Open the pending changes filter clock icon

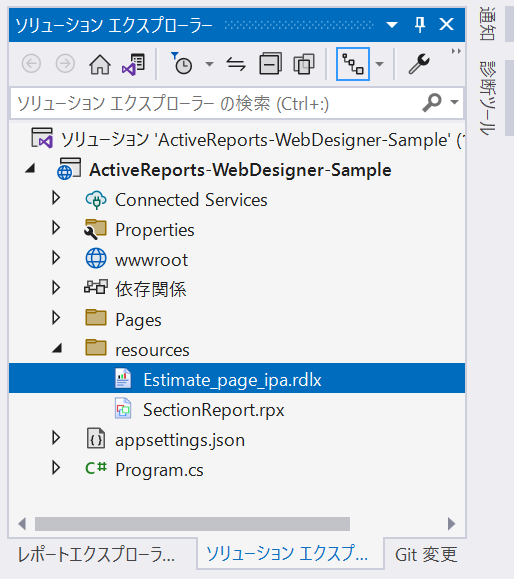pos(182,64)
